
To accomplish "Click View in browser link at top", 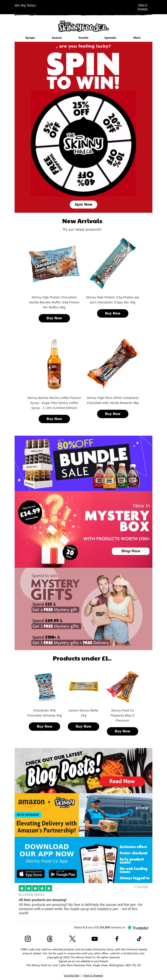I will coord(143,7).
